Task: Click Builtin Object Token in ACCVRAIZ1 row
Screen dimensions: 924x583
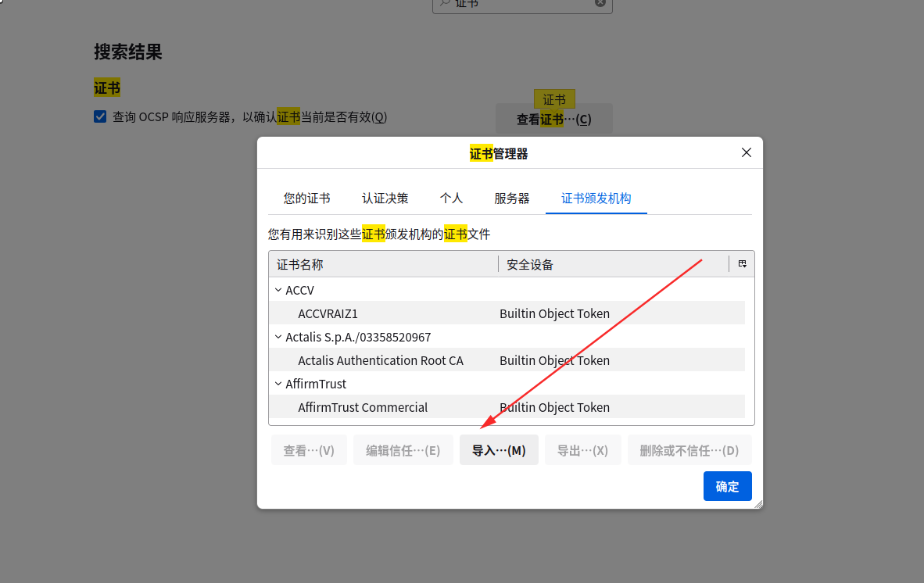Action: click(554, 313)
